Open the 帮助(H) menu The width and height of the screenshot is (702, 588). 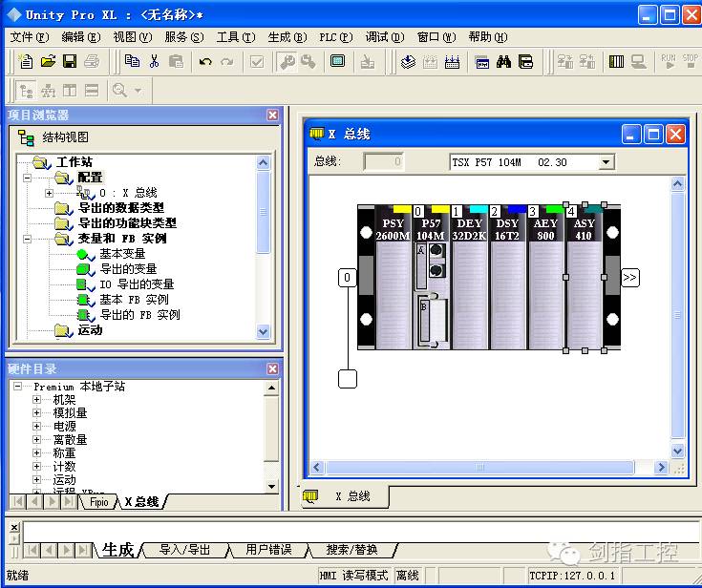point(488,37)
